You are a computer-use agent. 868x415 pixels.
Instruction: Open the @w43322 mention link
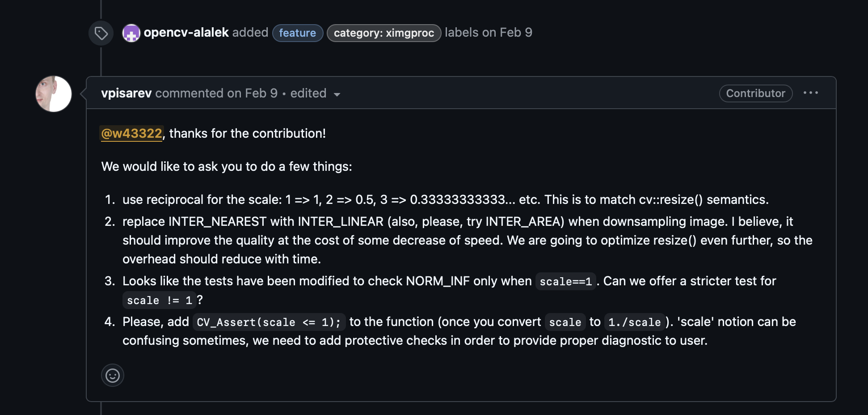[131, 133]
